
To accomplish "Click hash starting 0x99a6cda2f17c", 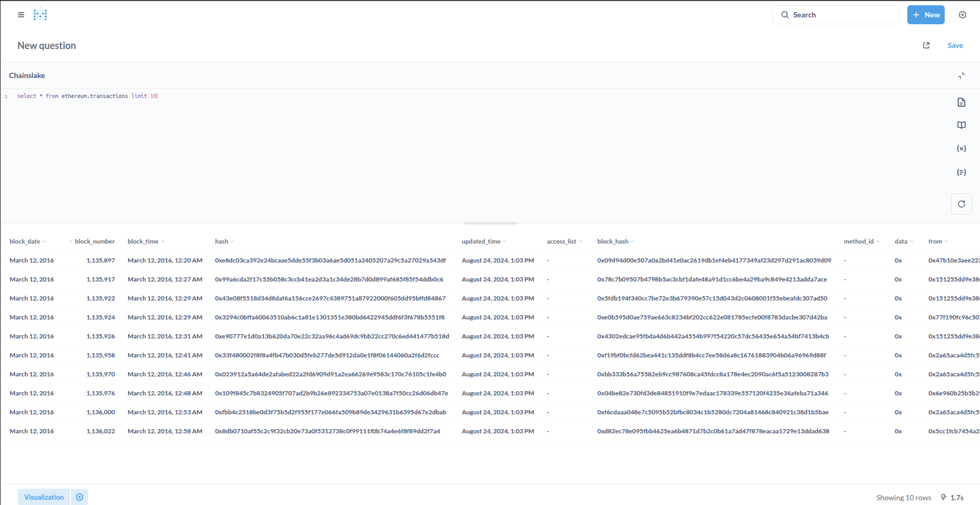I will [x=329, y=279].
